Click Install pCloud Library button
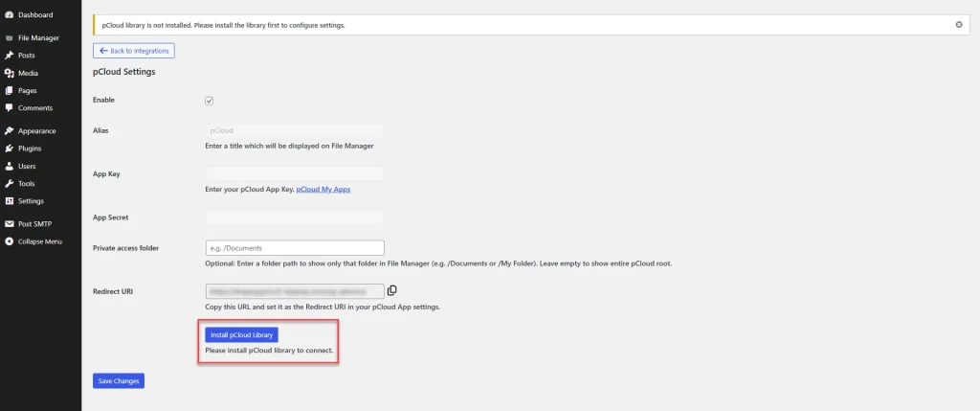980x411 pixels. click(x=241, y=334)
